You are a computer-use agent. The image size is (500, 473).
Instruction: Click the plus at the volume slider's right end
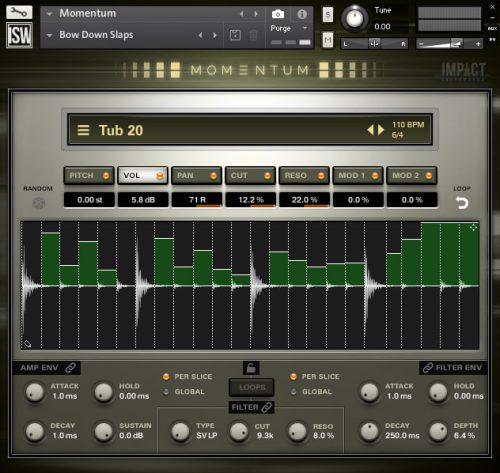pos(478,44)
